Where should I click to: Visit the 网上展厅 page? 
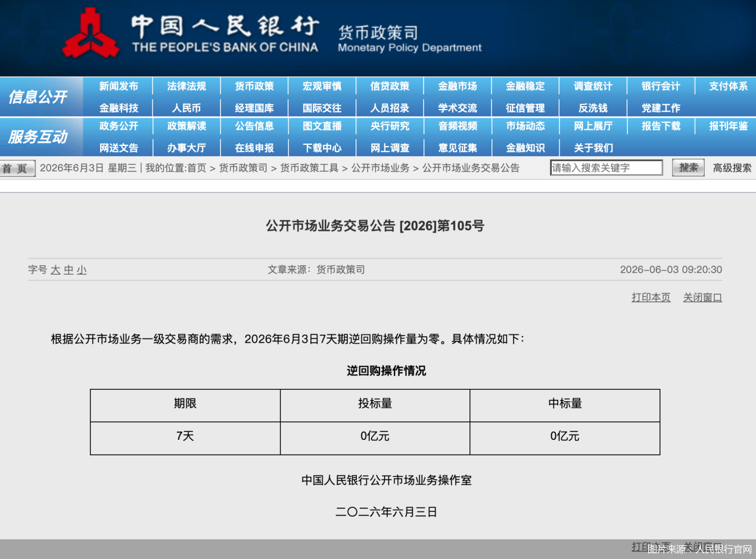(593, 126)
